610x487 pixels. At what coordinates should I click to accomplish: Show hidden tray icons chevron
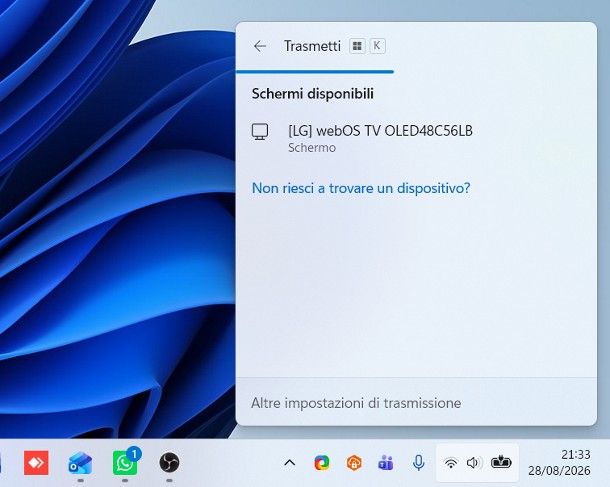pos(290,463)
